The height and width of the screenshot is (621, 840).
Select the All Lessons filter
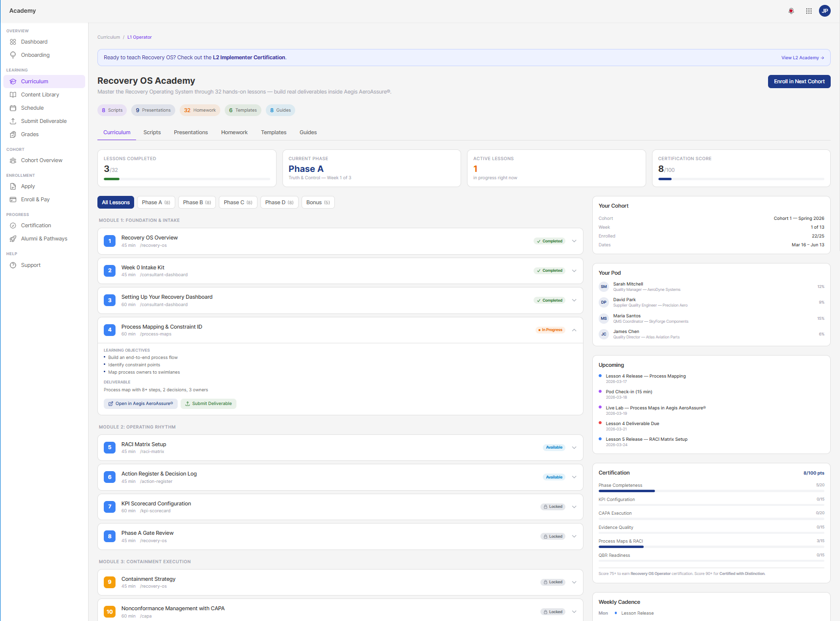(116, 203)
